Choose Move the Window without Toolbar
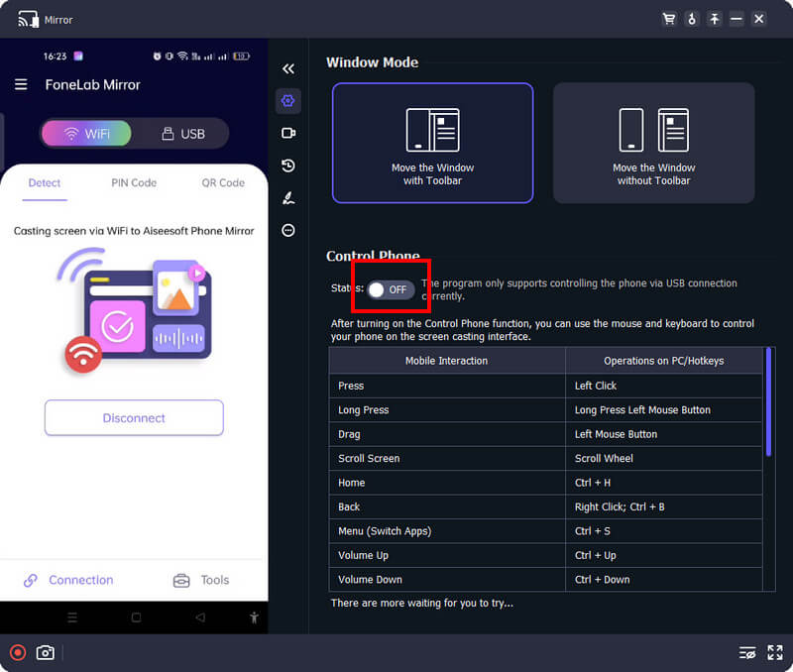This screenshot has height=672, width=793. [653, 143]
